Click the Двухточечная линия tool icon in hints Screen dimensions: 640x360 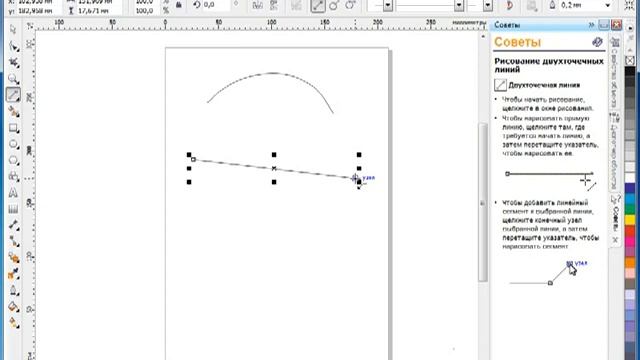coord(500,85)
